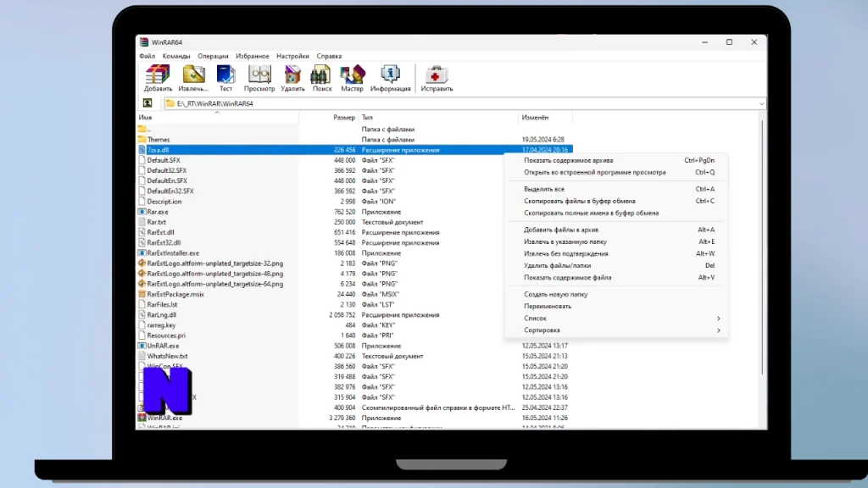Viewport: 868px width, 488px height.
Task: Choose Скопировать файлы в буфер обмена
Action: [615, 201]
